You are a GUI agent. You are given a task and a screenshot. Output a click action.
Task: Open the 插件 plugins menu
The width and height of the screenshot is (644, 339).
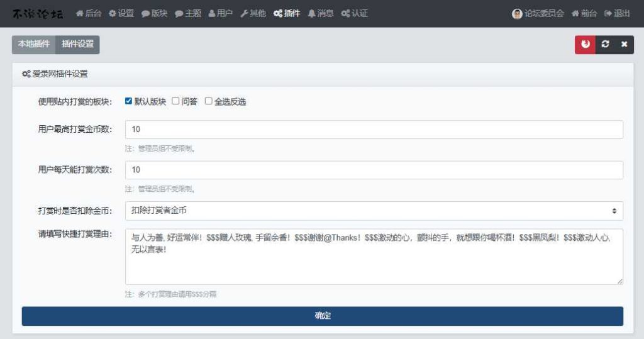pyautogui.click(x=287, y=14)
